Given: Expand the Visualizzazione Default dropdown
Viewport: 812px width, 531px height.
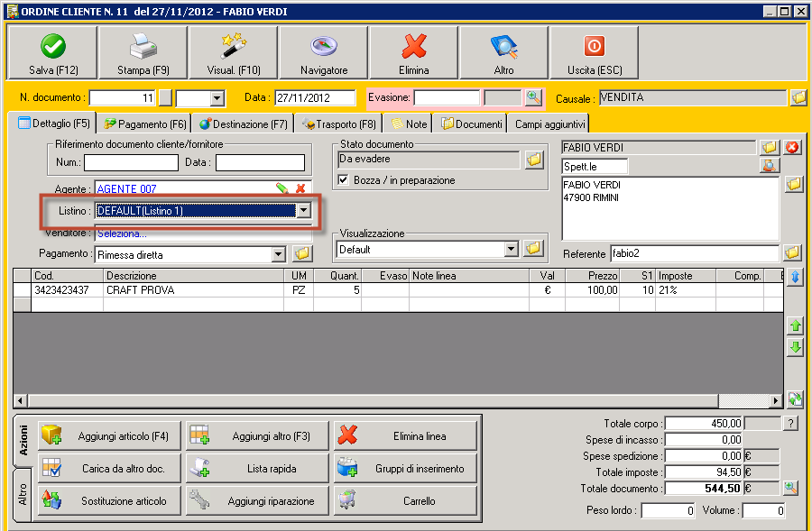Looking at the screenshot, I should (x=512, y=249).
